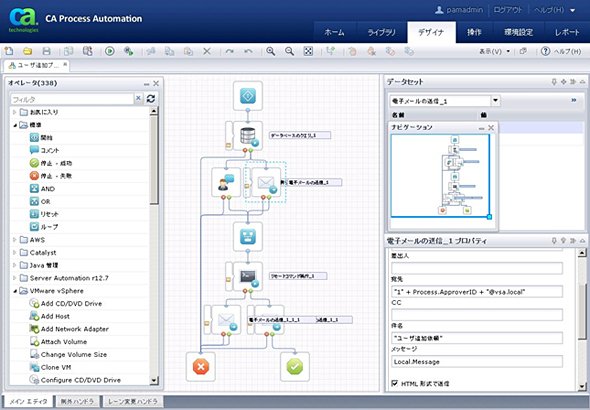Expand the Catalyst folder
This screenshot has width=590, height=410.
15,252
